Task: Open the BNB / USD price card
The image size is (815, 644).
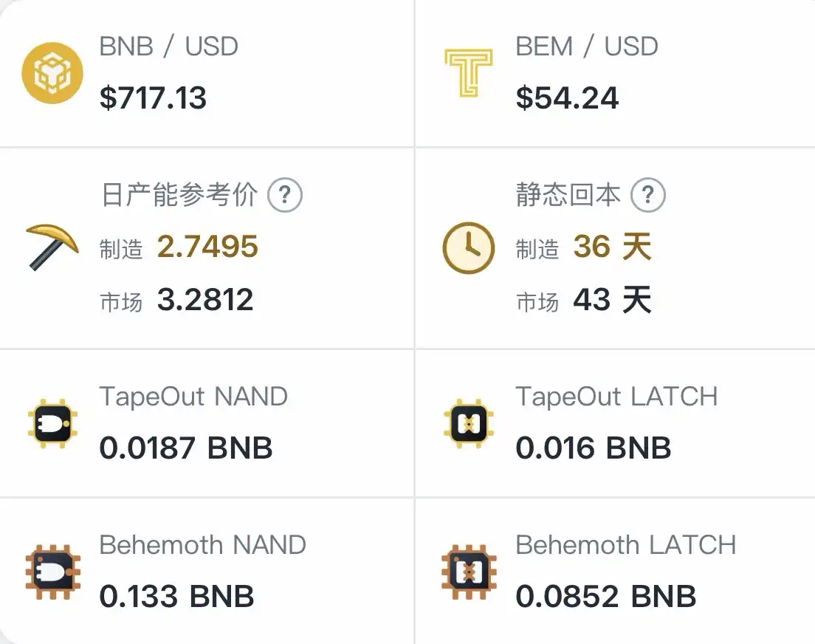Action: click(x=207, y=73)
